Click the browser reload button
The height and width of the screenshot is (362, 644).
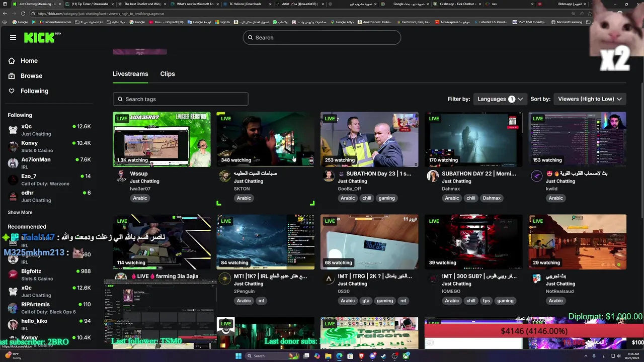(x=23, y=14)
